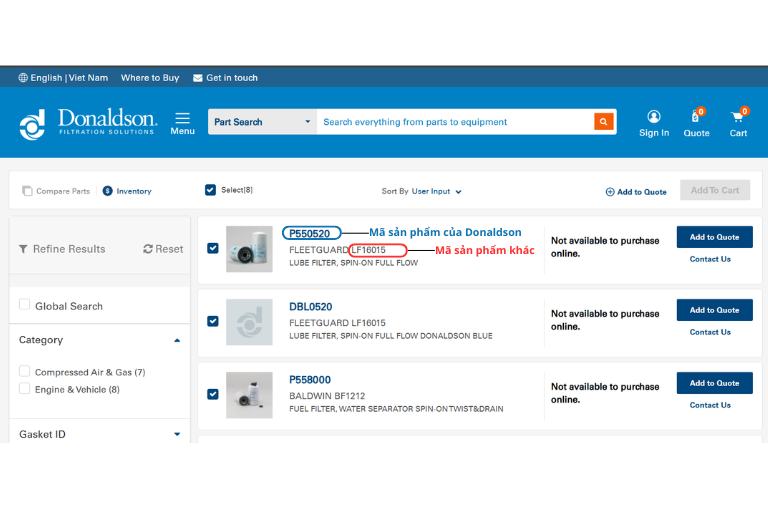Click Add to Quote for P550520
768x509 pixels.
click(x=714, y=237)
